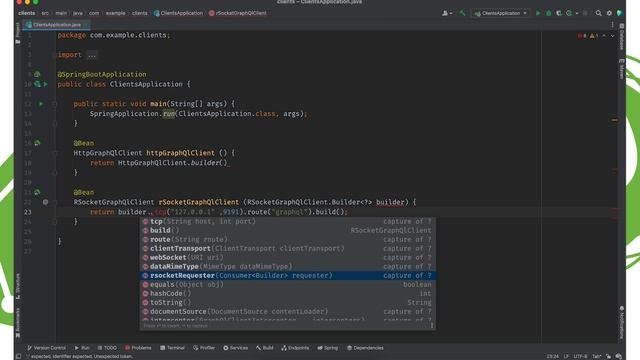
Task: Open the Problems tool window tab
Action: click(x=138, y=348)
